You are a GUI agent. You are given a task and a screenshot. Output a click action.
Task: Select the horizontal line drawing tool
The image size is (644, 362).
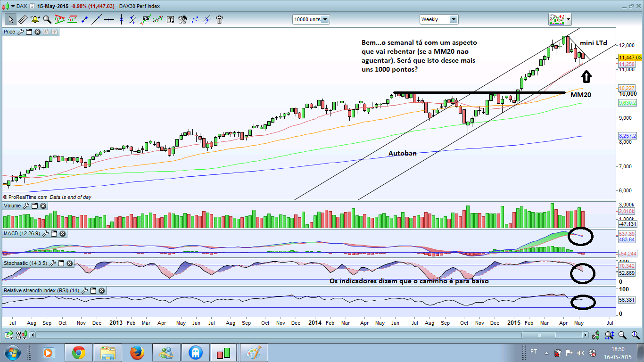(x=109, y=19)
